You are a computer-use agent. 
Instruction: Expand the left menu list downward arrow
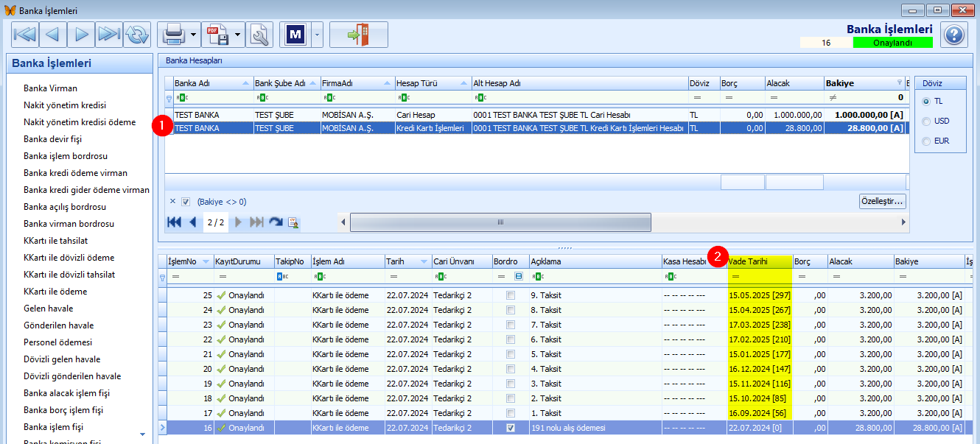[x=143, y=435]
